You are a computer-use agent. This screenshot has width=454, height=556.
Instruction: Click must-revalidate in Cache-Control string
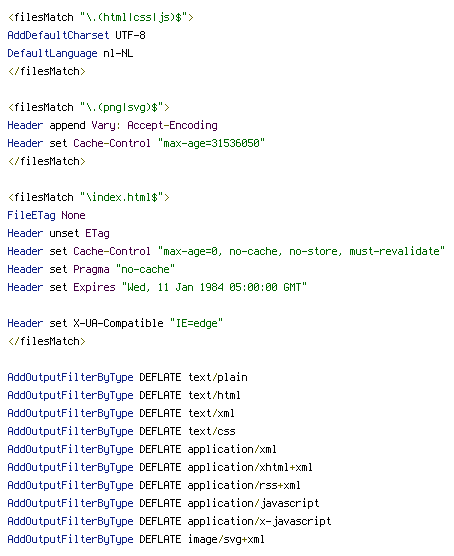pyautogui.click(x=394, y=251)
